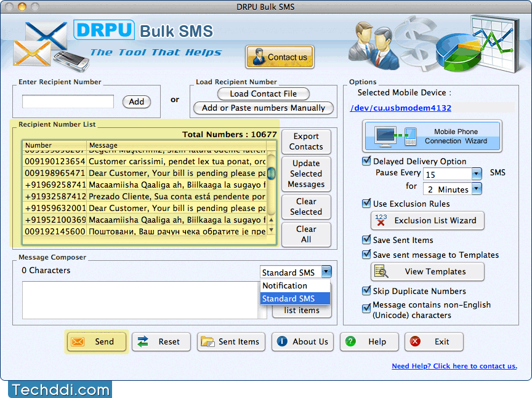Select row with number +91932587412
The image size is (532, 398).
145,196
